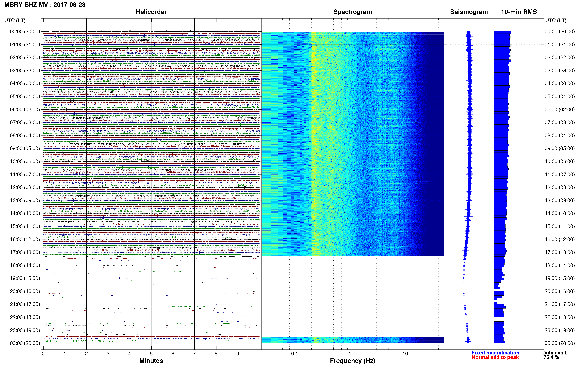The height and width of the screenshot is (368, 588).
Task: Click 03:00 (23:00) beside the Helicorder
Action: 25,71
